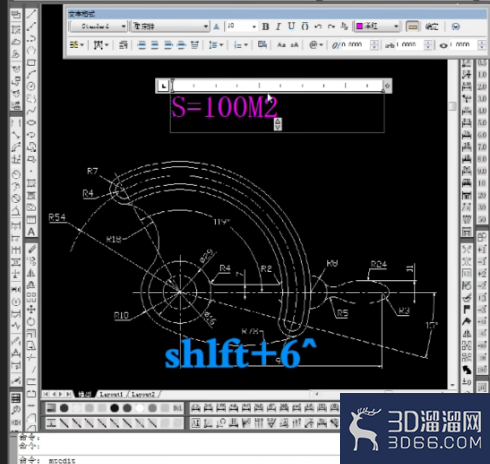Click the Redo arrow in text formatting

coord(331,26)
